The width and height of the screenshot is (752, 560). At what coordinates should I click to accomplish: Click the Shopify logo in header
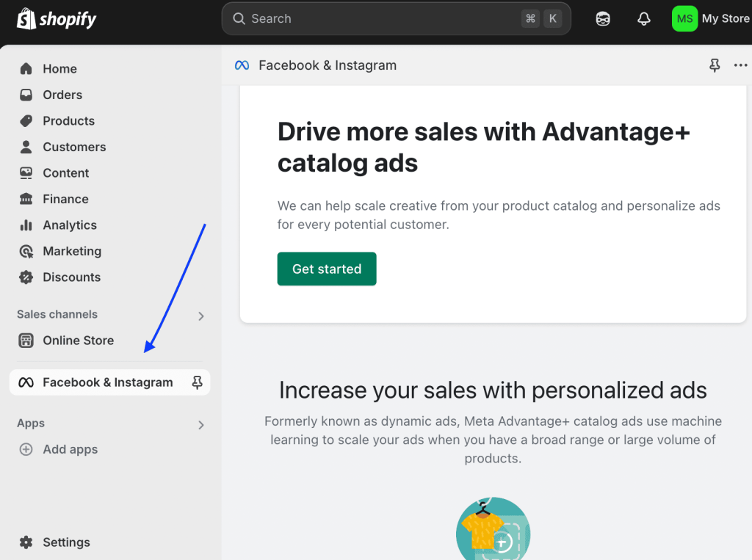pyautogui.click(x=57, y=19)
